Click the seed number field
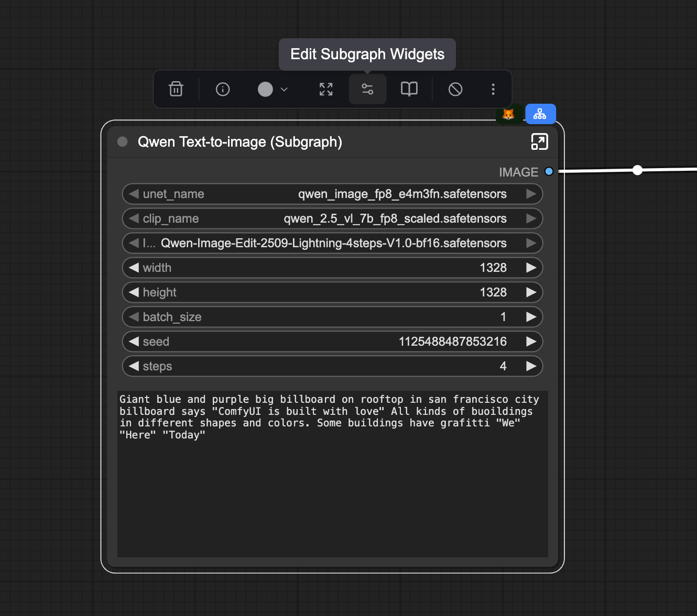 coord(332,342)
